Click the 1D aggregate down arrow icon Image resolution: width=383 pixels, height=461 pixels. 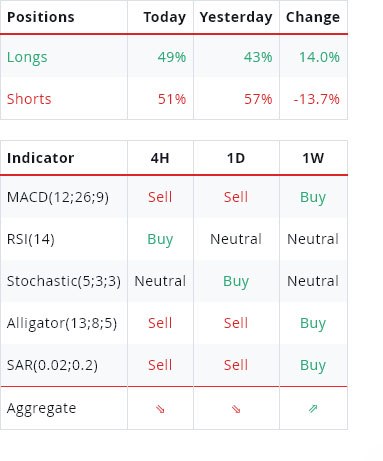pos(236,409)
